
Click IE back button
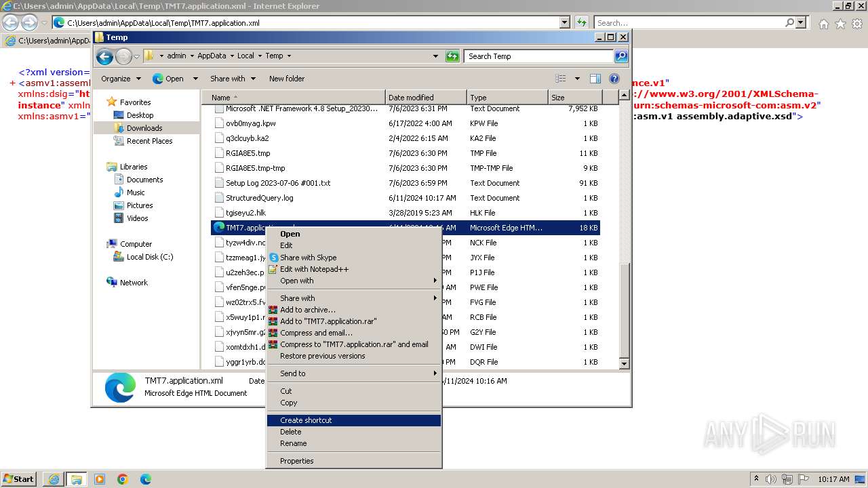coord(11,22)
